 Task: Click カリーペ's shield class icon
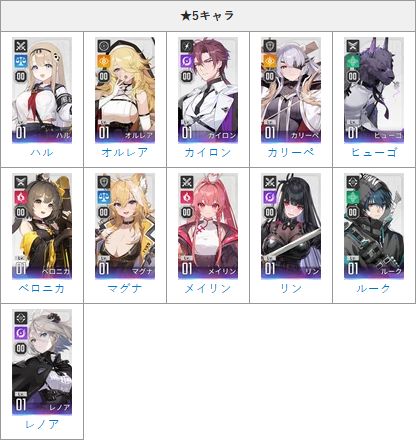[270, 46]
